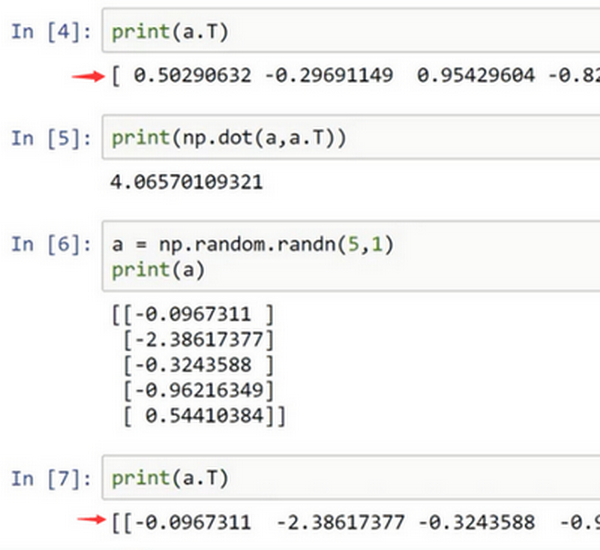
Task: Click the print(a) line in cell 6
Action: [x=158, y=270]
